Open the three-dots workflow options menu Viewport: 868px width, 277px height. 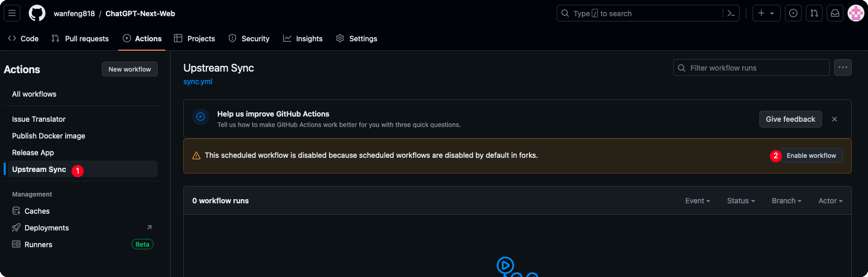click(843, 67)
